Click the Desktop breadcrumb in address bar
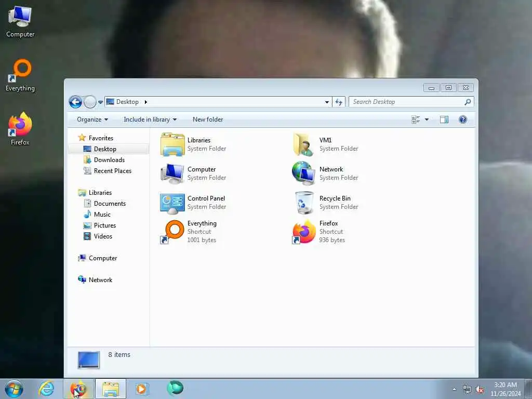The width and height of the screenshot is (532, 399). point(127,102)
